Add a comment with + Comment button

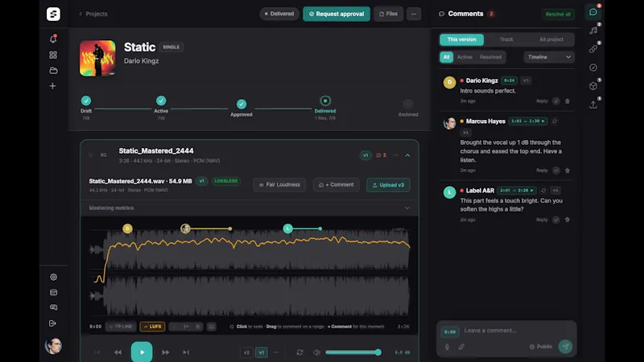(336, 185)
